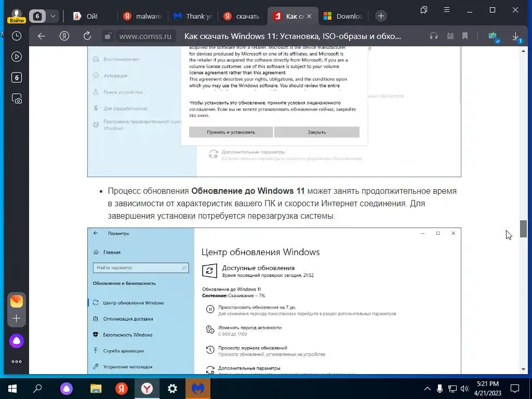
Task: Click Просмотр журнала обновлений text
Action: 252,348
